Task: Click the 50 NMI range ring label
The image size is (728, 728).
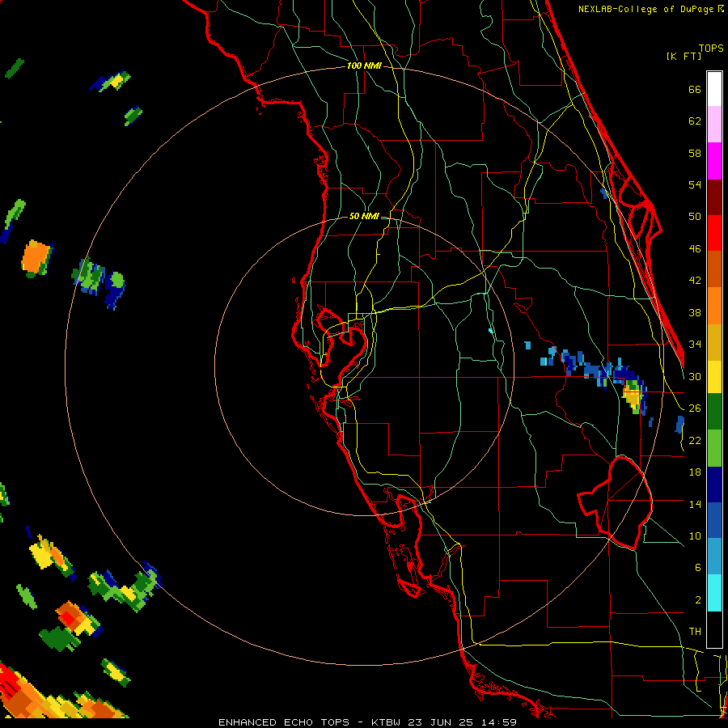Action: [364, 216]
